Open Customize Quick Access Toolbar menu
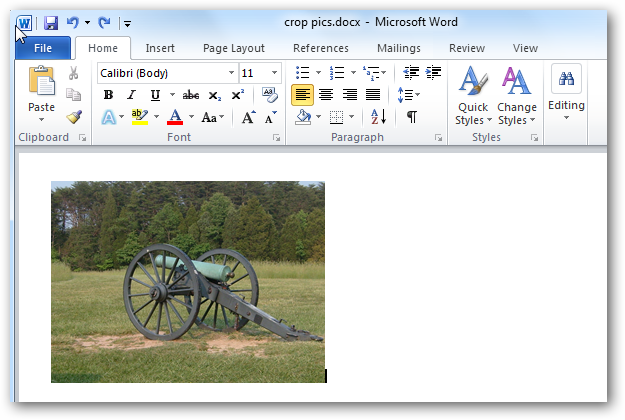The image size is (625, 420). (127, 24)
